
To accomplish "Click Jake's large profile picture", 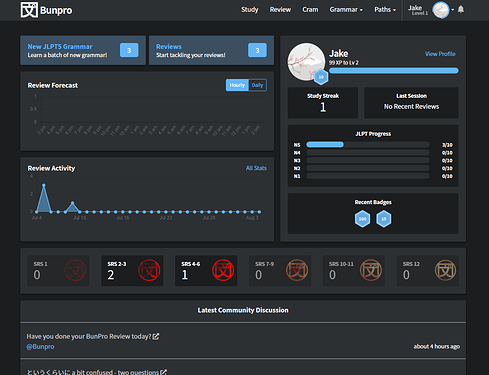I will (x=306, y=62).
